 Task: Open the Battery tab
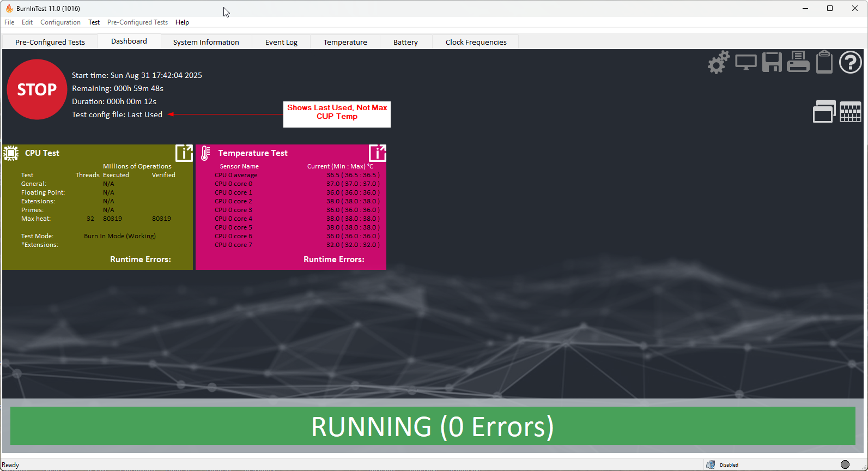pyautogui.click(x=405, y=42)
